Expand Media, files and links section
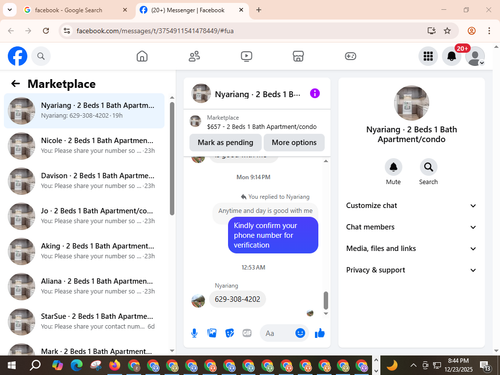The width and height of the screenshot is (500, 375). (411, 248)
